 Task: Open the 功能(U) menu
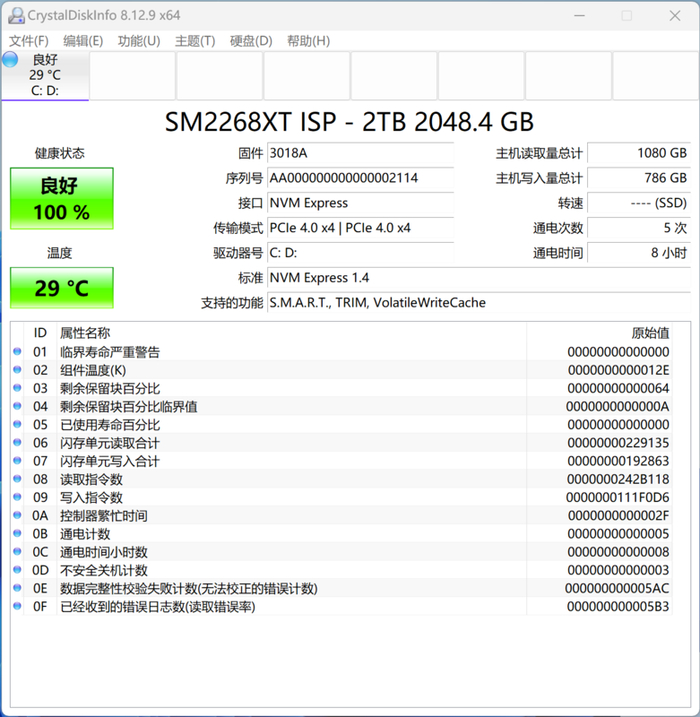(x=139, y=41)
